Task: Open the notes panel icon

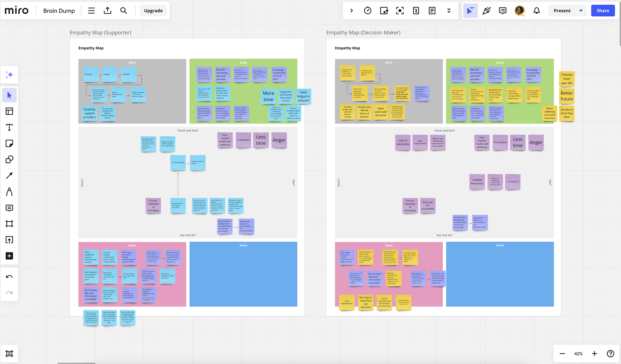Action: [432, 11]
